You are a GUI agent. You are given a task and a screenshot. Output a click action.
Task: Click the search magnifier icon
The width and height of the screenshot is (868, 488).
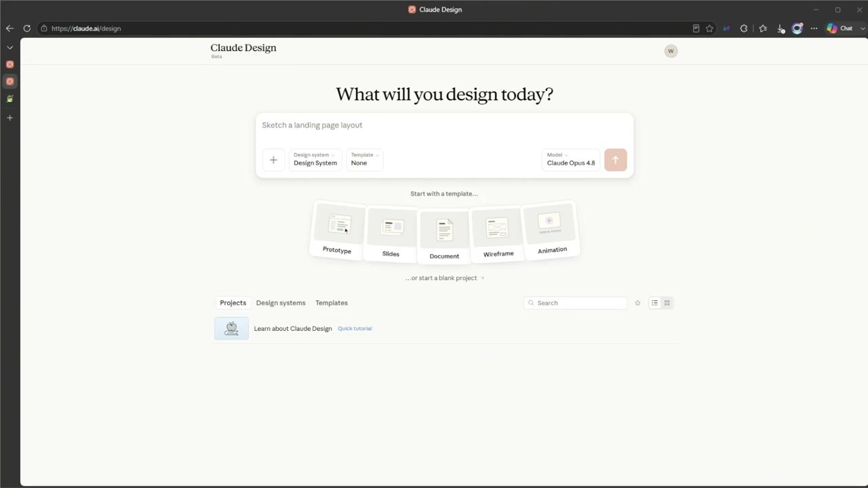point(531,303)
